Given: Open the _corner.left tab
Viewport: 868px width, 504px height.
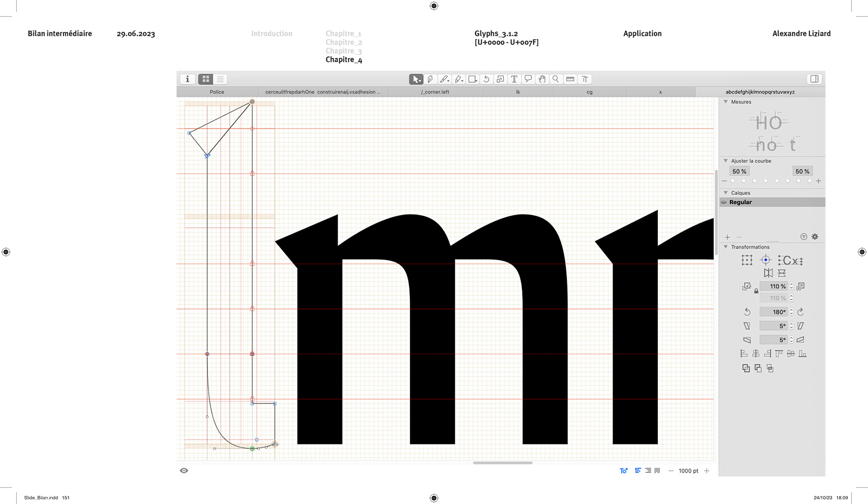Looking at the screenshot, I should [x=435, y=92].
